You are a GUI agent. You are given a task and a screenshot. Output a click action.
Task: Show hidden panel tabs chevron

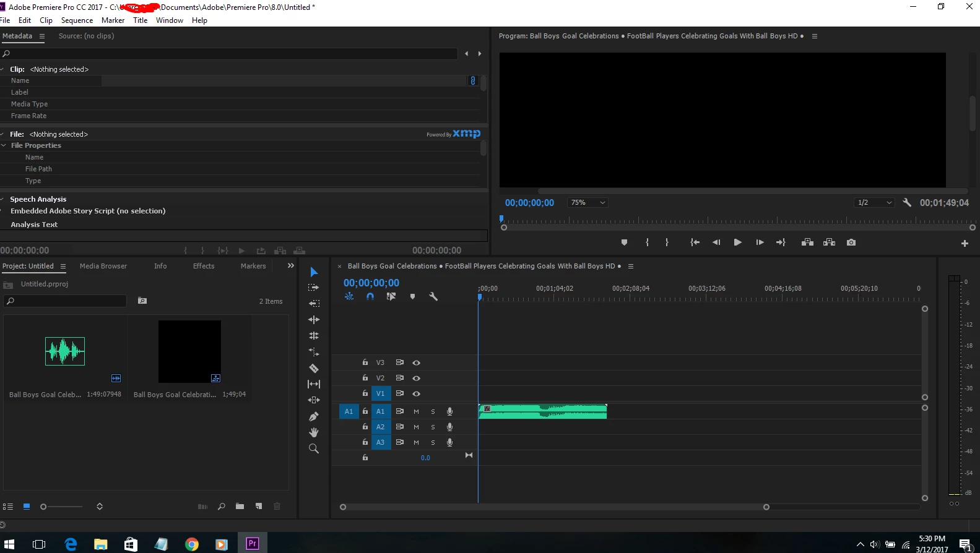click(290, 266)
